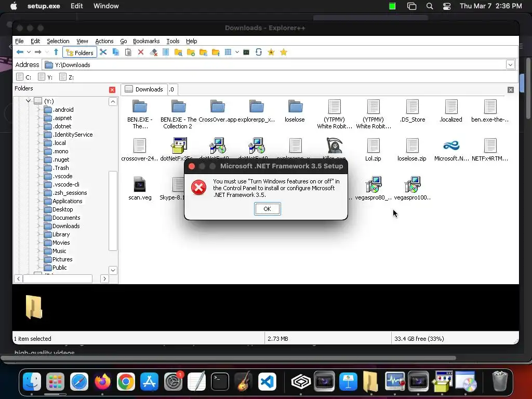The width and height of the screenshot is (532, 399).
Task: Select the crossover-24.. file
Action: tap(140, 150)
